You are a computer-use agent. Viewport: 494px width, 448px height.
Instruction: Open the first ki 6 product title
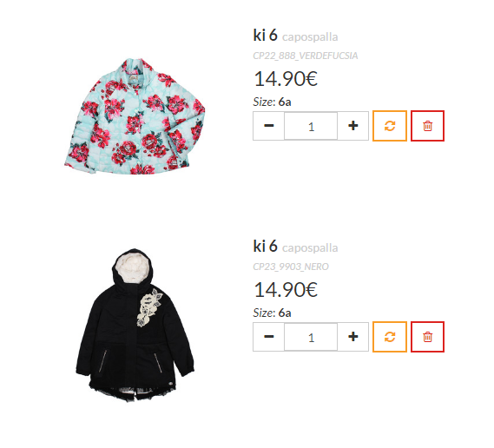(x=266, y=35)
